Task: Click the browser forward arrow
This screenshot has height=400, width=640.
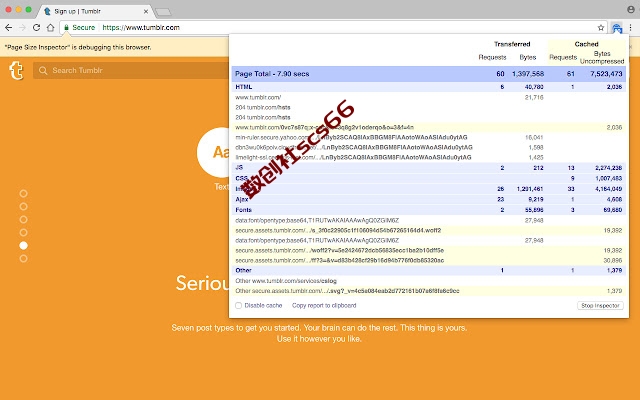Action: (x=22, y=27)
